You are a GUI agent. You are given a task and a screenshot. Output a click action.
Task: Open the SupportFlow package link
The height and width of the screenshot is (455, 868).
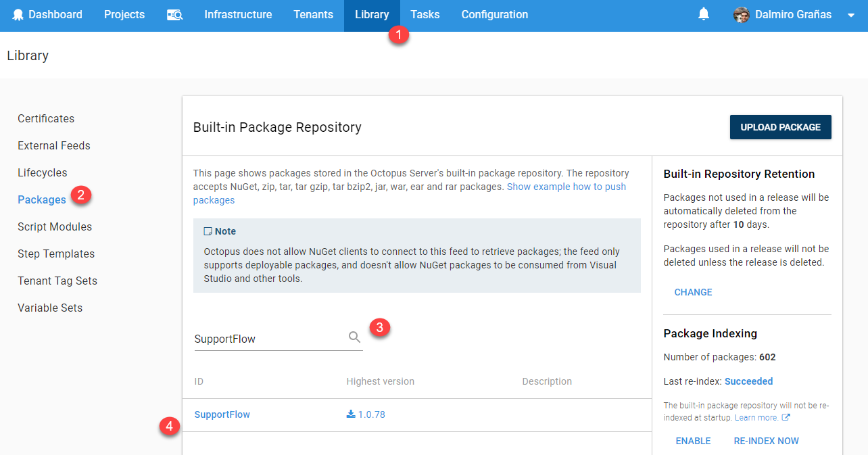click(x=222, y=414)
